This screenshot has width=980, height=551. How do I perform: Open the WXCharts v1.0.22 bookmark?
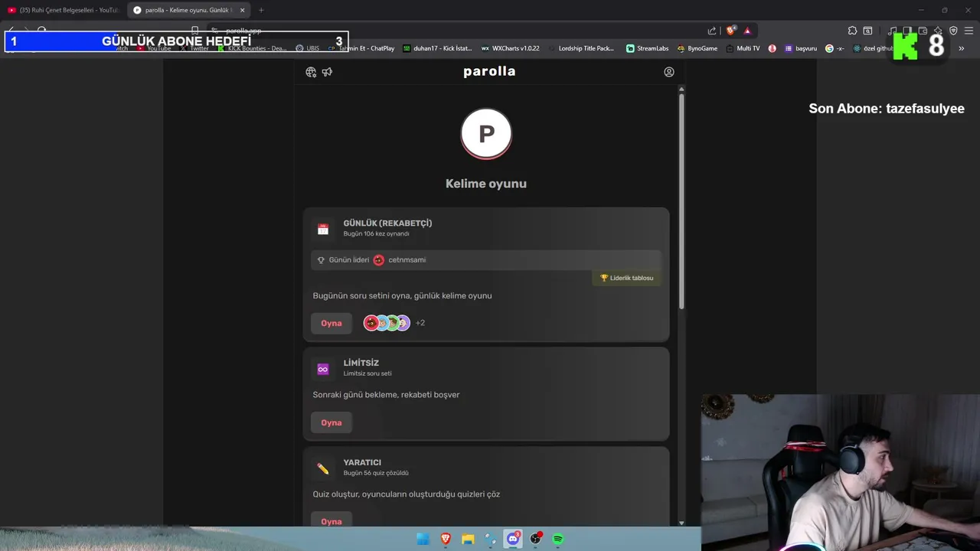(x=511, y=48)
